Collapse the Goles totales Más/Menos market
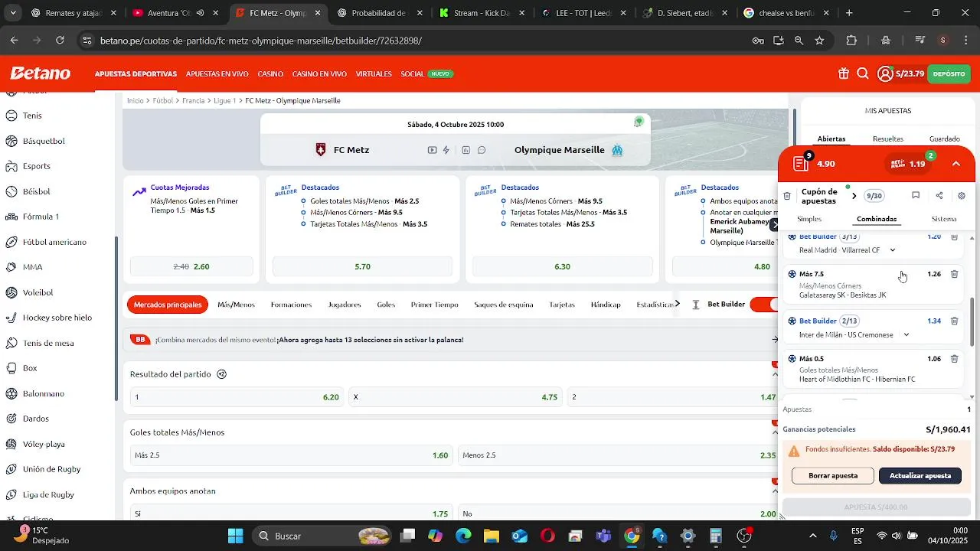Viewport: 980px width, 551px height. 775,432
